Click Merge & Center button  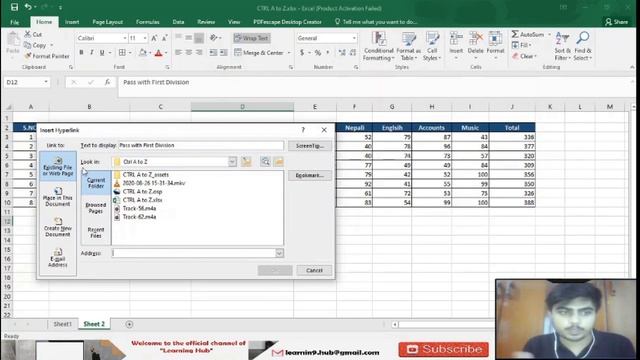(259, 53)
